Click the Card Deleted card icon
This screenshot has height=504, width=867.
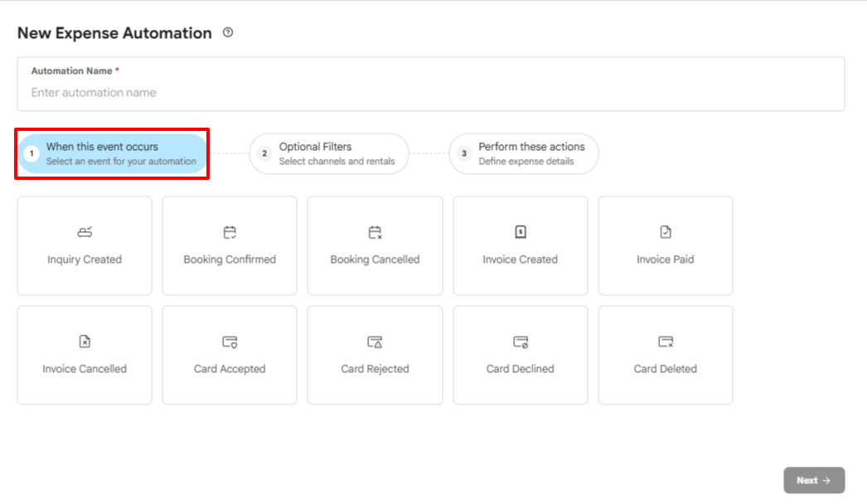click(x=666, y=342)
